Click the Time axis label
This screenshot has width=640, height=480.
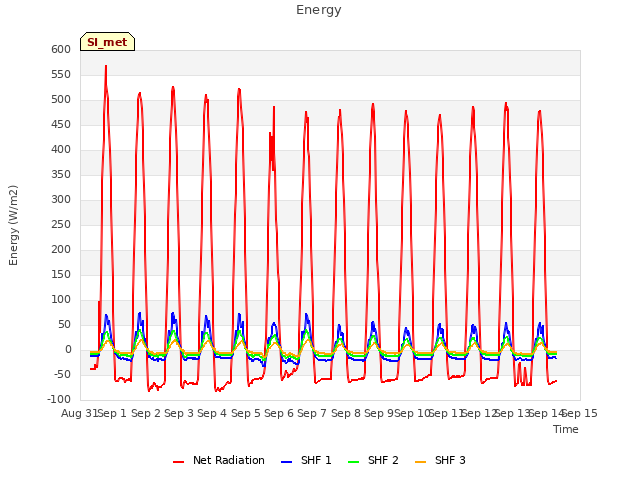566,429
